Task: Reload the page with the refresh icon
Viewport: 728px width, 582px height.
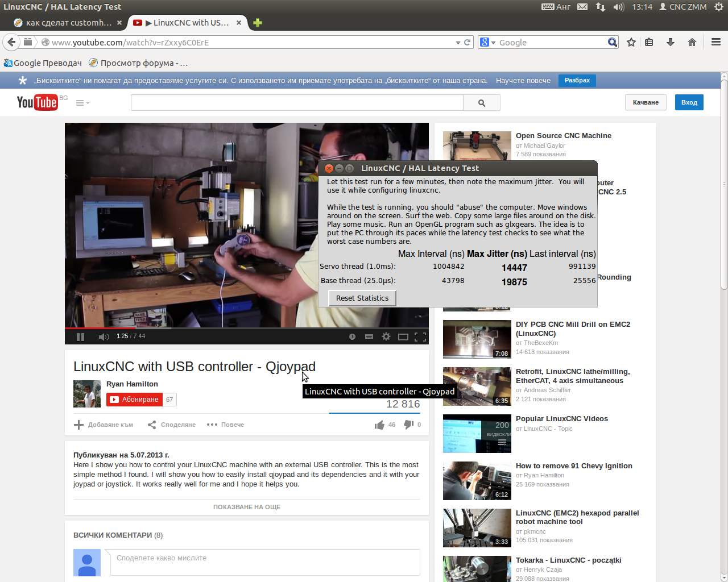Action: [468, 42]
